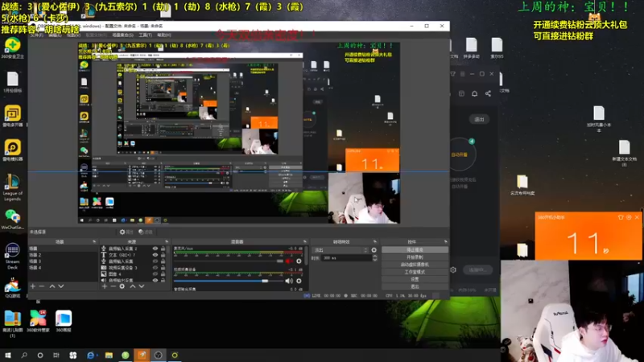The width and height of the screenshot is (644, 362).
Task: Pop out Controls dock panel icon
Action: click(x=446, y=242)
